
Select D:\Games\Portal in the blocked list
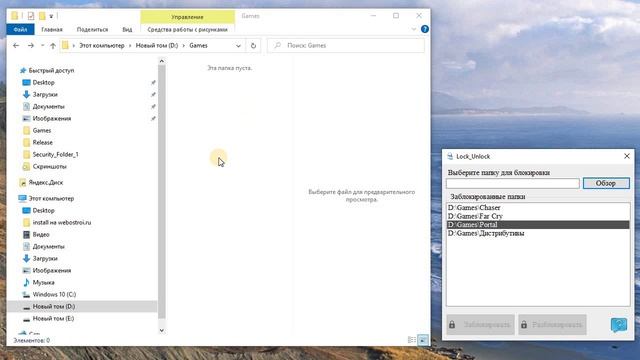point(538,225)
